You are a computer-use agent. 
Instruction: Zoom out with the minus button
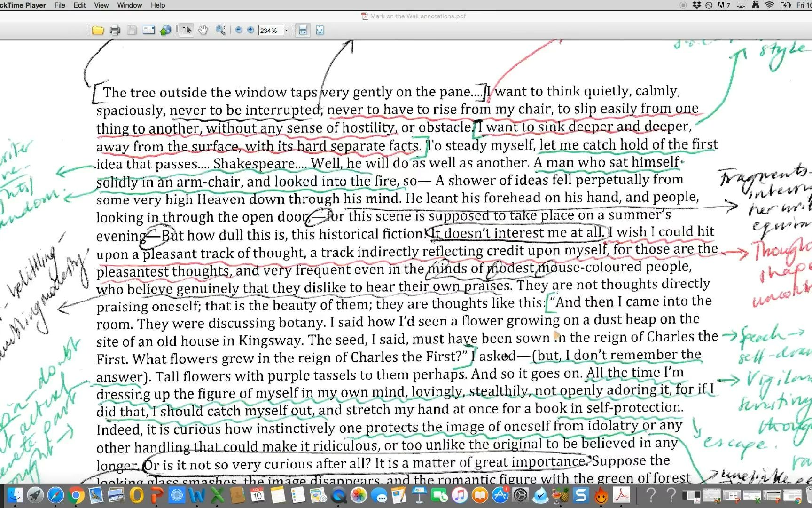tap(239, 30)
